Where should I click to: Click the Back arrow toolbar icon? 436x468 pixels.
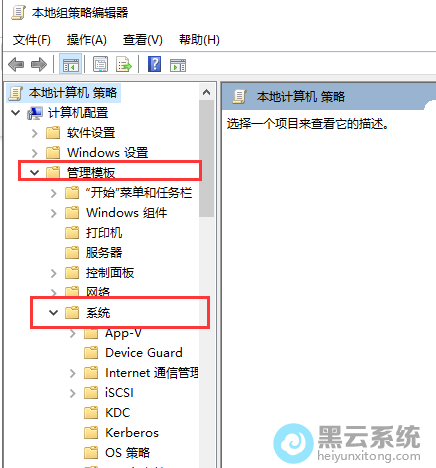16,64
